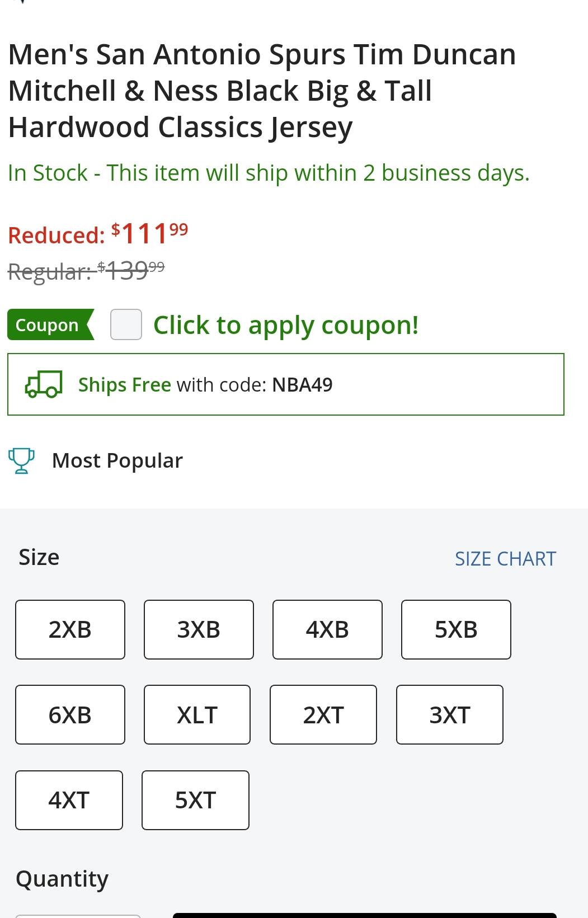Click the green Coupon tag
The width and height of the screenshot is (588, 918).
(x=50, y=324)
